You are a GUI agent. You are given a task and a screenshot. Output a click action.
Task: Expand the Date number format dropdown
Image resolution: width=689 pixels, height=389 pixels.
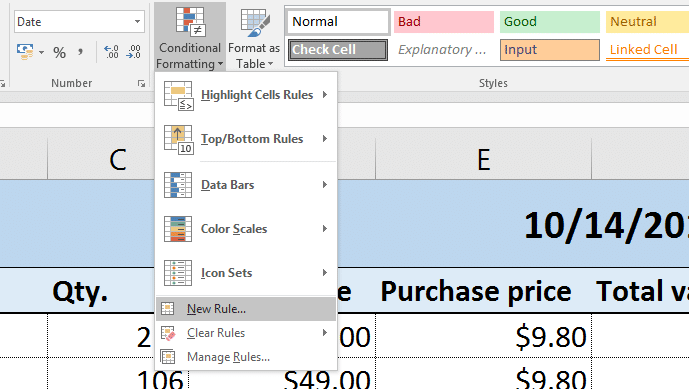point(137,22)
